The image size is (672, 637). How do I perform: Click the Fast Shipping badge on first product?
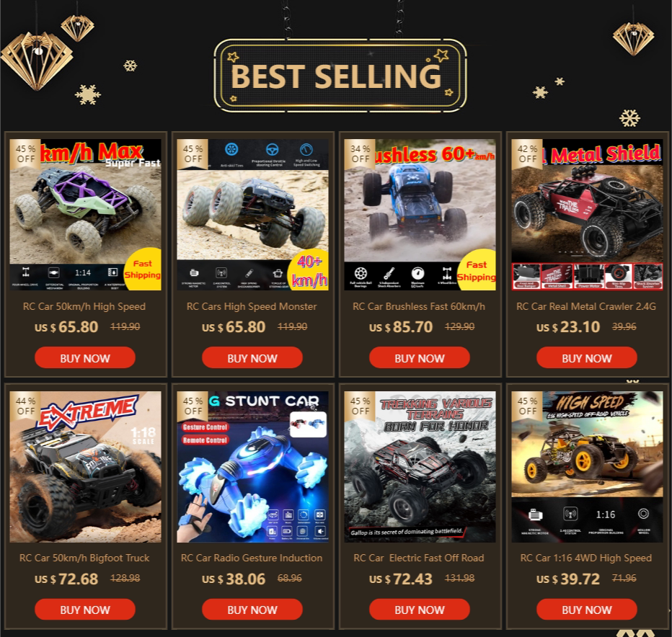coord(143,269)
